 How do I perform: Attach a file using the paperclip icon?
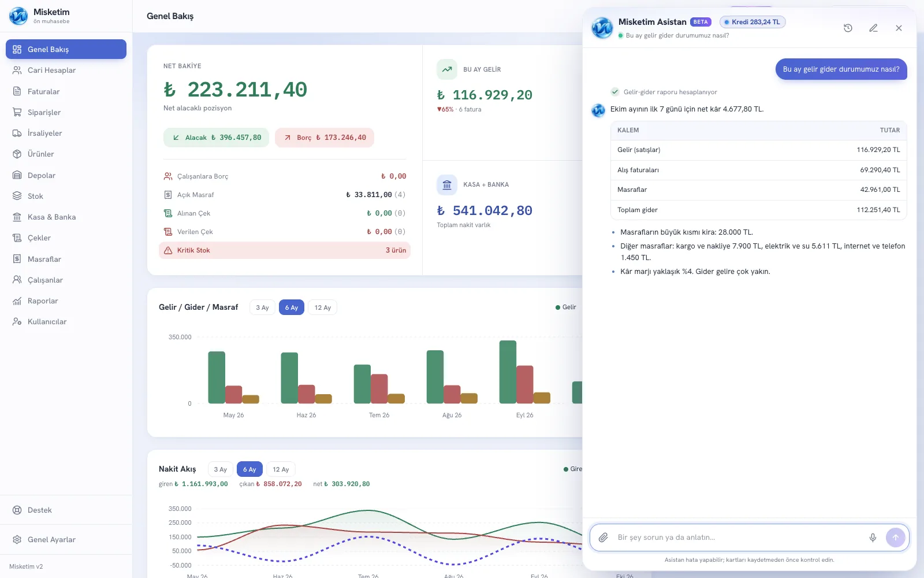coord(603,538)
